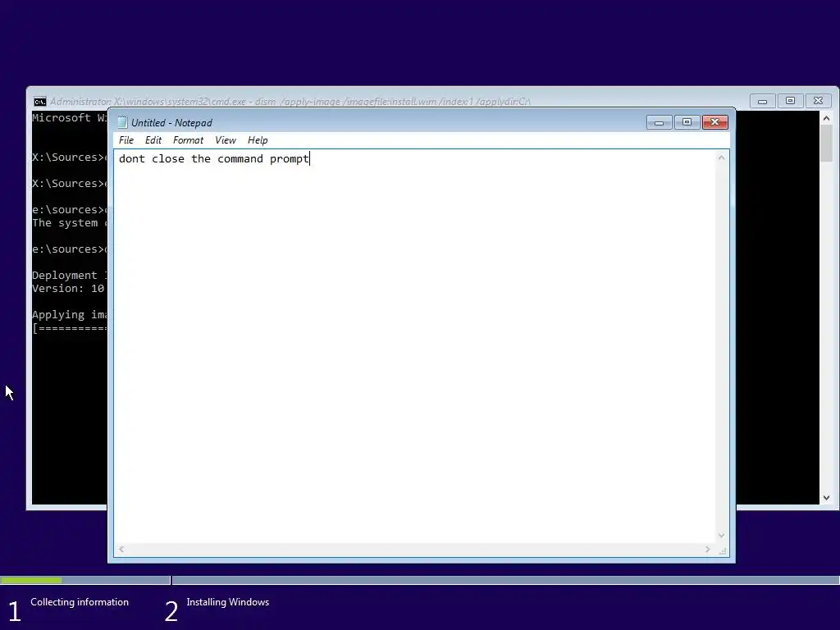Click 'Applying ima' line in Command Prompt
This screenshot has height=630, width=840.
click(69, 315)
